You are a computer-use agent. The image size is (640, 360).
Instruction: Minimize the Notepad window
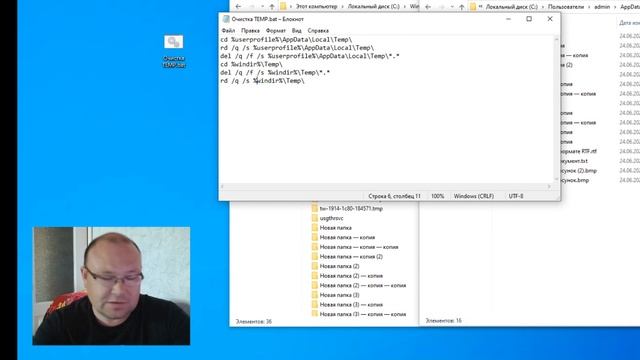coord(508,19)
